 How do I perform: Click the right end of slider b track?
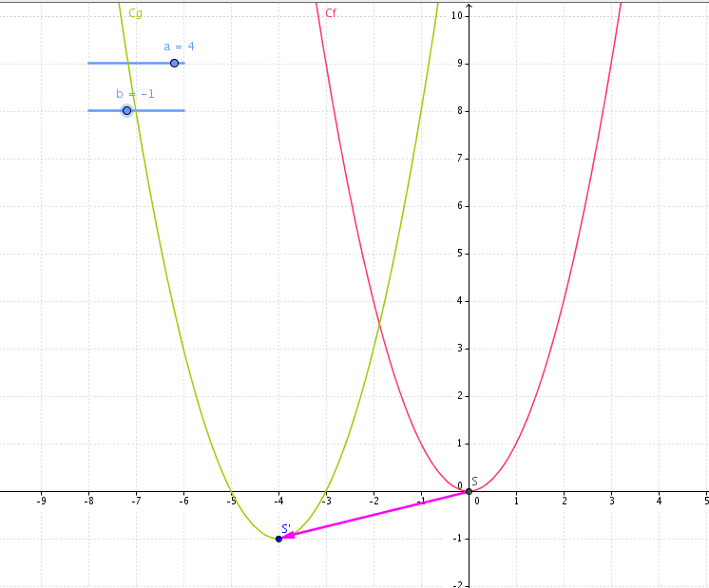(x=183, y=110)
